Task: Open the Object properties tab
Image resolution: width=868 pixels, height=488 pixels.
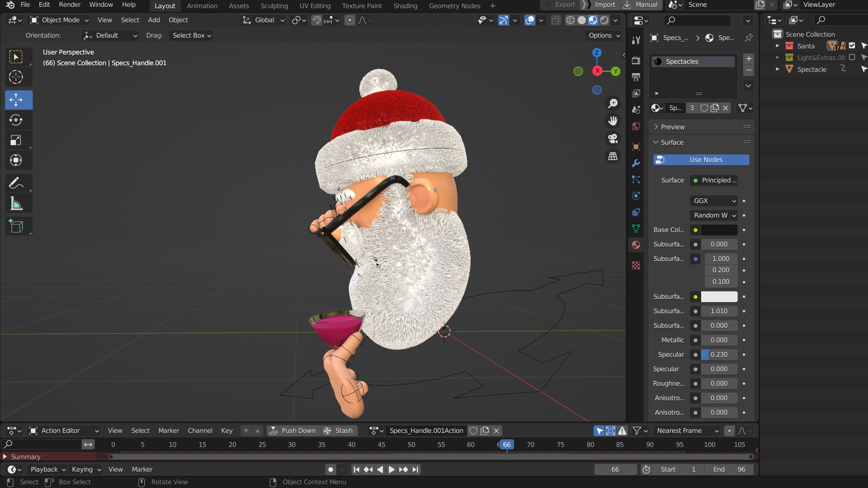Action: (x=636, y=147)
